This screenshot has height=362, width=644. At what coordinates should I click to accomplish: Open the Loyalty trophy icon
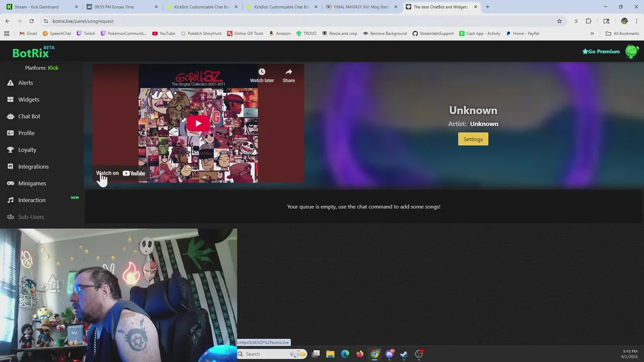10,150
